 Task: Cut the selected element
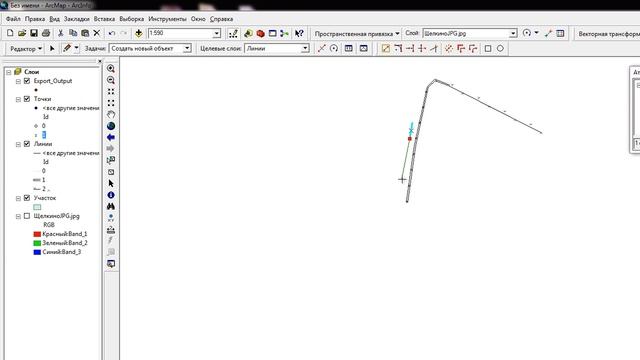60,33
